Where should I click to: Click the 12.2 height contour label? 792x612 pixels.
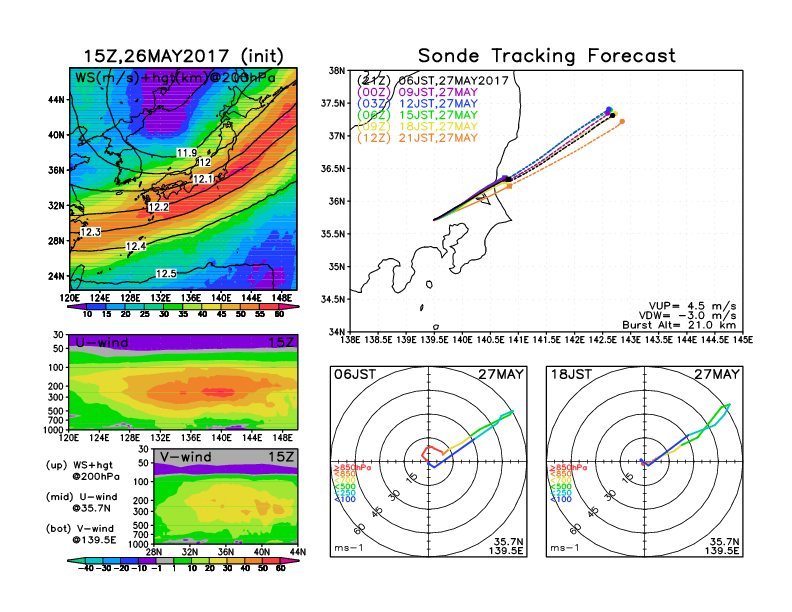(159, 207)
